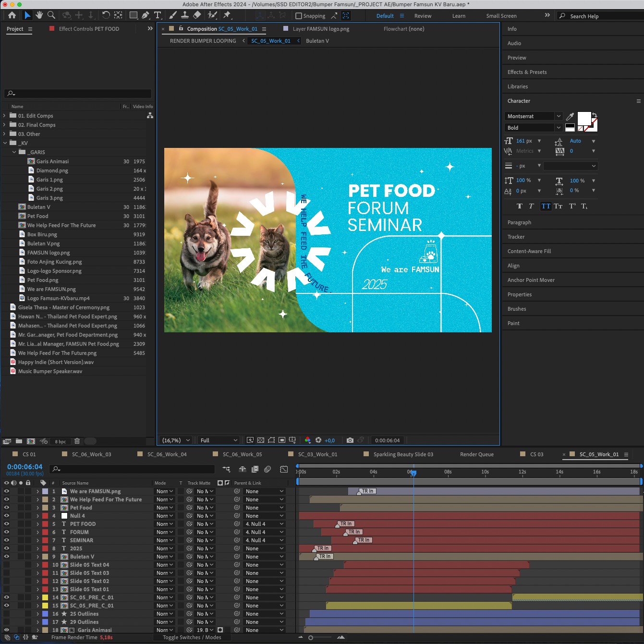Create a new folder in Project panel

[x=19, y=441]
